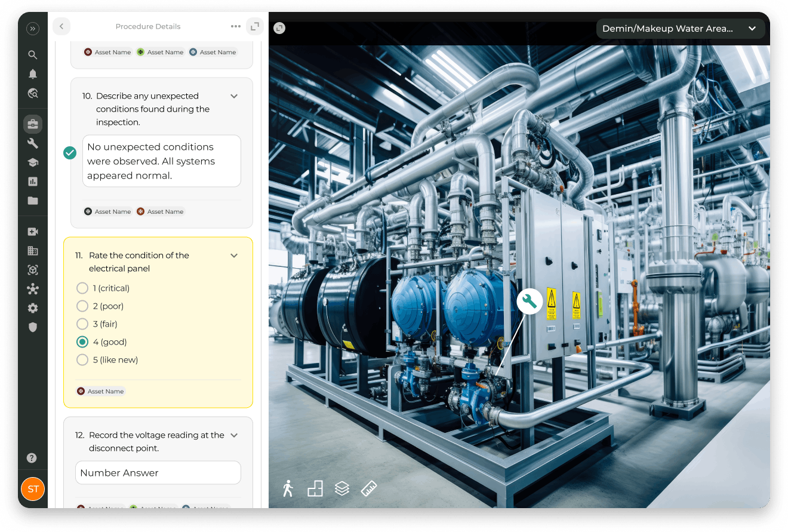The image size is (788, 532).
Task: Select the 3 (fair) rating
Action: coord(82,324)
